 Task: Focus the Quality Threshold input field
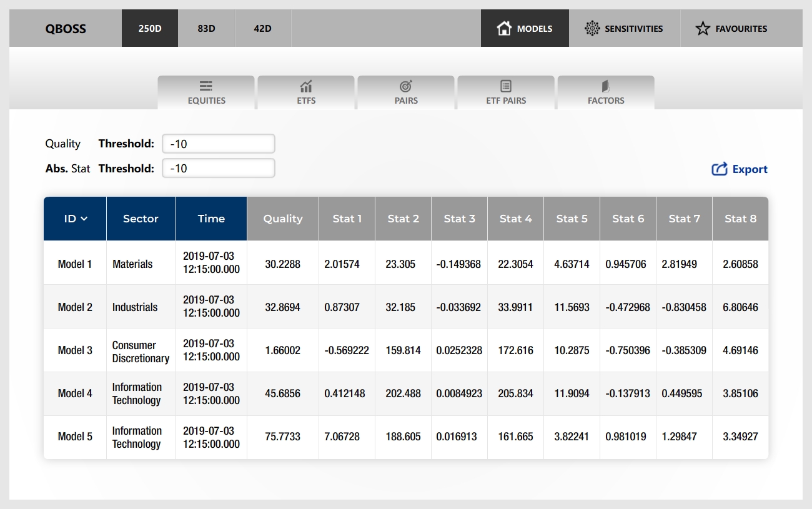click(218, 144)
